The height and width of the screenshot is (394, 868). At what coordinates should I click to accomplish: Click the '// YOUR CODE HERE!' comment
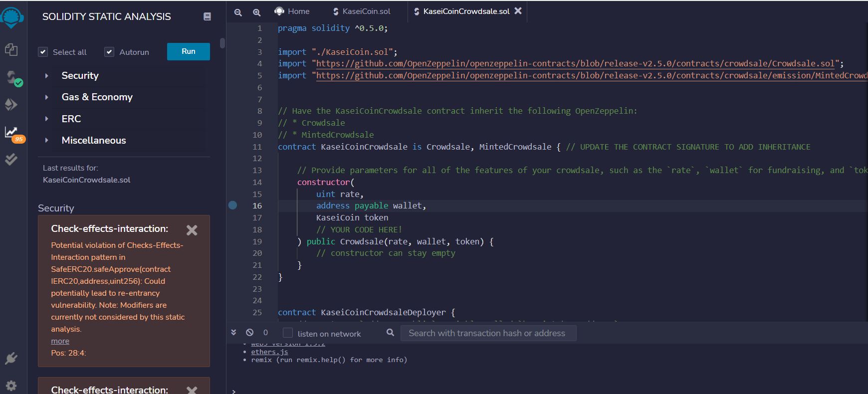(359, 229)
